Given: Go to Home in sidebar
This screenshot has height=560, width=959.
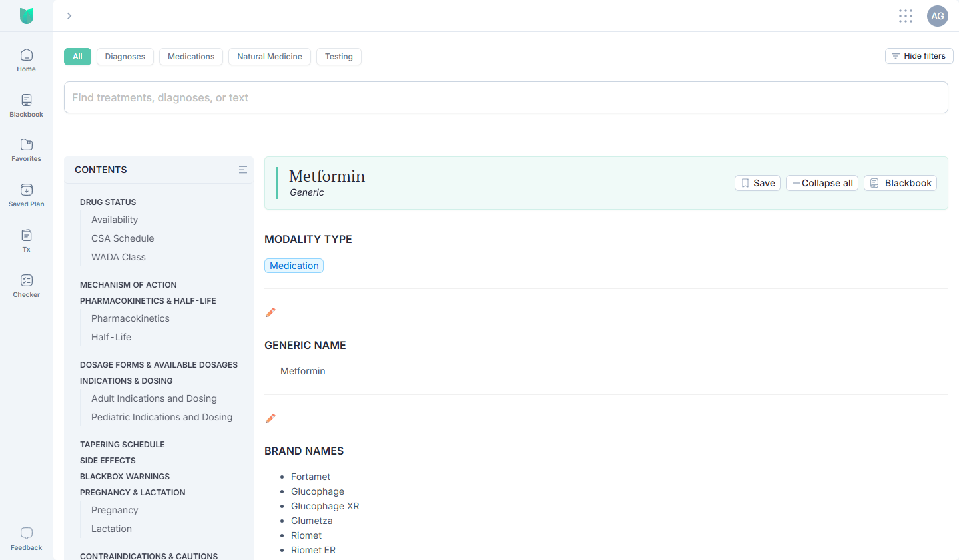Looking at the screenshot, I should (27, 61).
